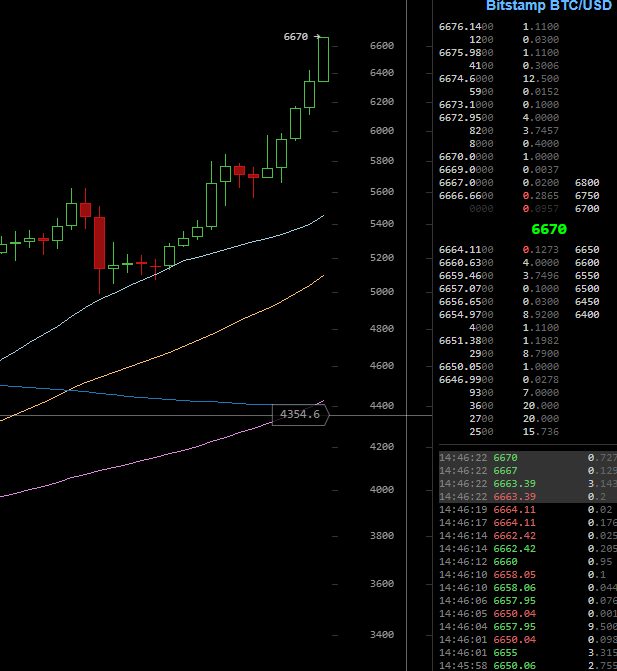The image size is (617, 671).
Task: Click the red 6662.42 trade entry
Action: click(x=528, y=536)
